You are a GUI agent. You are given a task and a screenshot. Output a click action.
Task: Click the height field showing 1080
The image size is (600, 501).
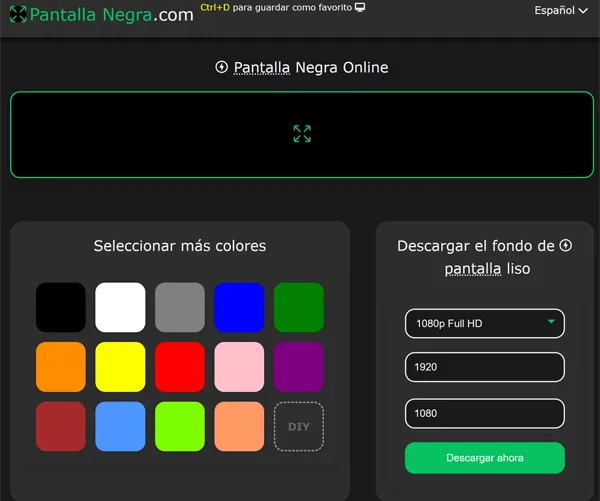pyautogui.click(x=485, y=413)
